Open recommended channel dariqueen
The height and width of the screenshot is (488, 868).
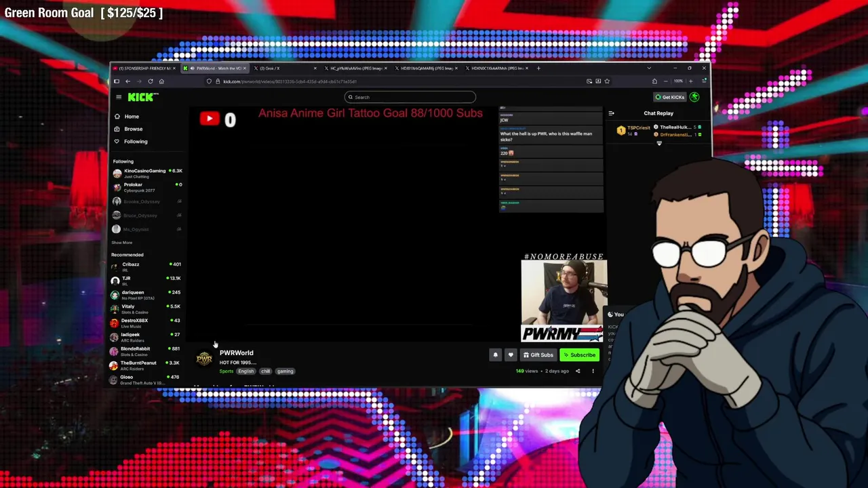coord(146,295)
